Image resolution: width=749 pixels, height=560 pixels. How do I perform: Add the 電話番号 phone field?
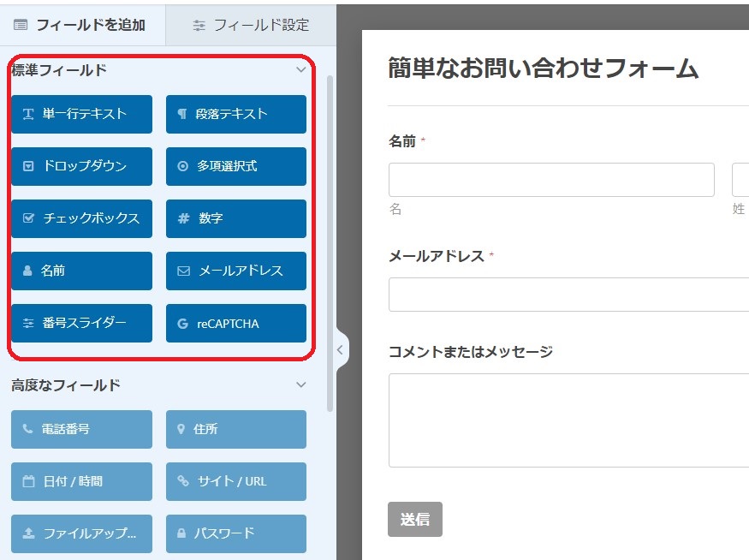tap(82, 429)
